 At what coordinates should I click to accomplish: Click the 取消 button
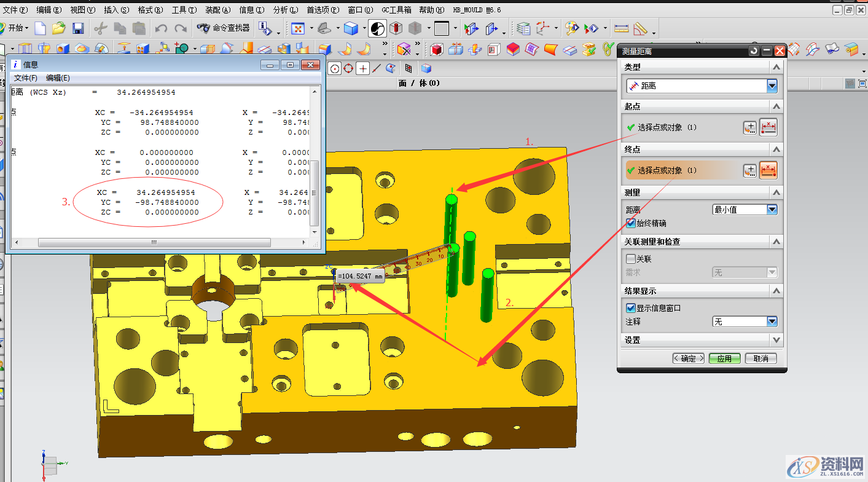[x=760, y=358]
